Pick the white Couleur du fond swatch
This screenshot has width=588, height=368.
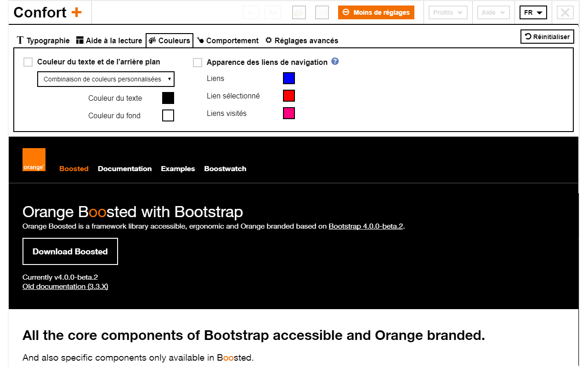click(x=168, y=115)
